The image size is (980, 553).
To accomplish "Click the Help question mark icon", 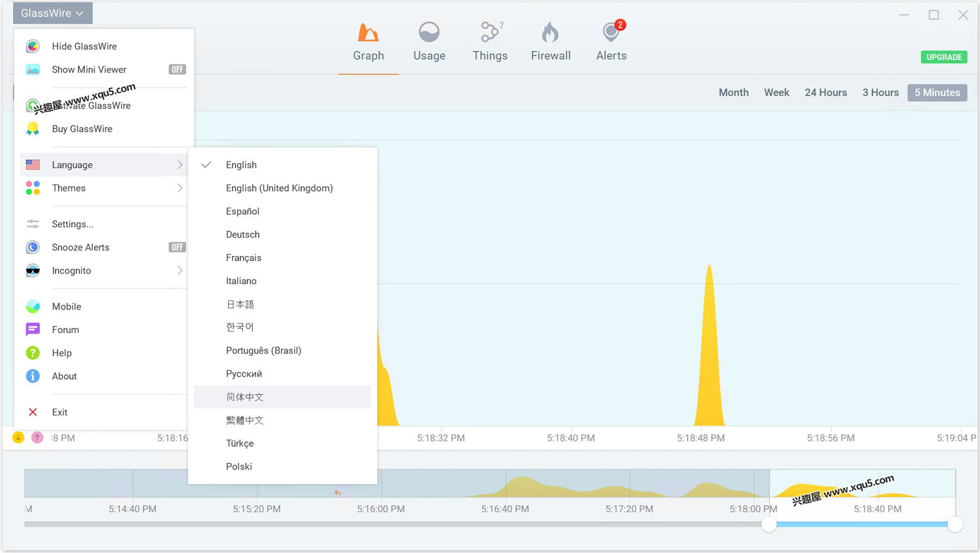I will pyautogui.click(x=33, y=353).
